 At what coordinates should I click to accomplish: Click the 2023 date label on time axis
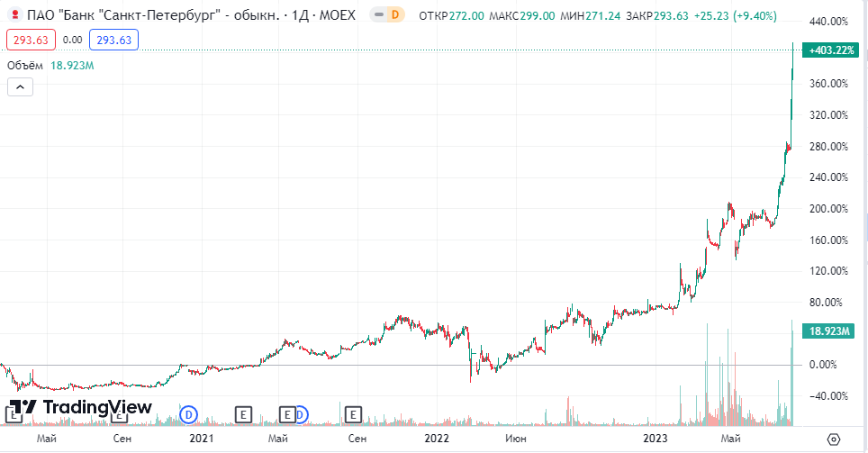655,439
